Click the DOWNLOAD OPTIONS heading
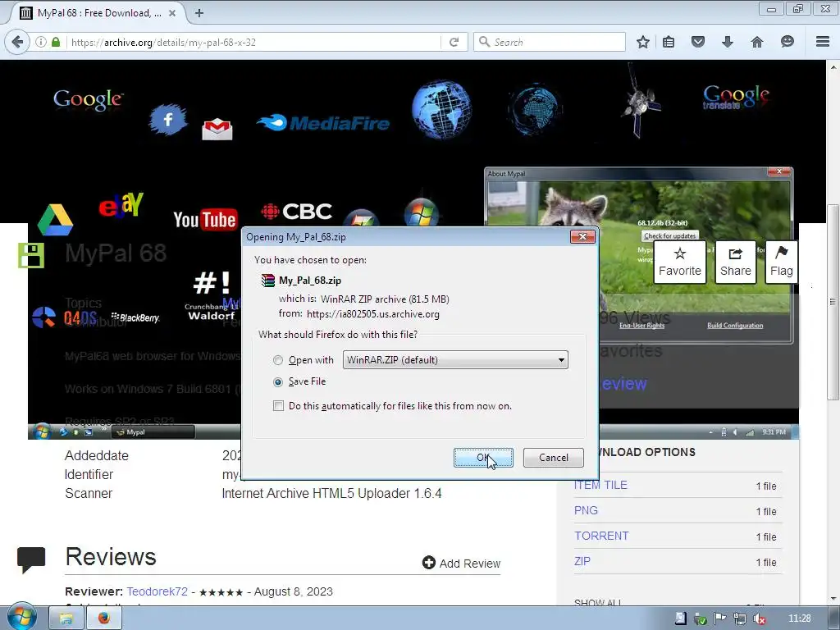This screenshot has height=630, width=840. click(647, 452)
